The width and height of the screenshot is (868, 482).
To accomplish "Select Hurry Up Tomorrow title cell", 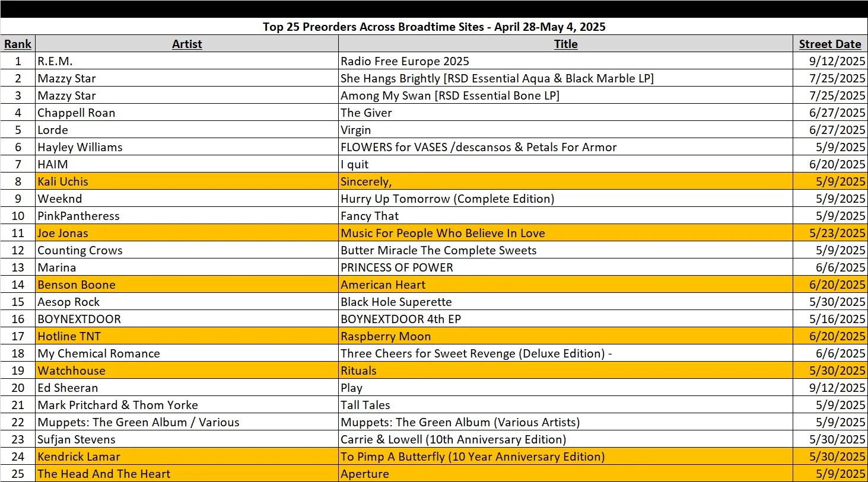I will [565, 199].
